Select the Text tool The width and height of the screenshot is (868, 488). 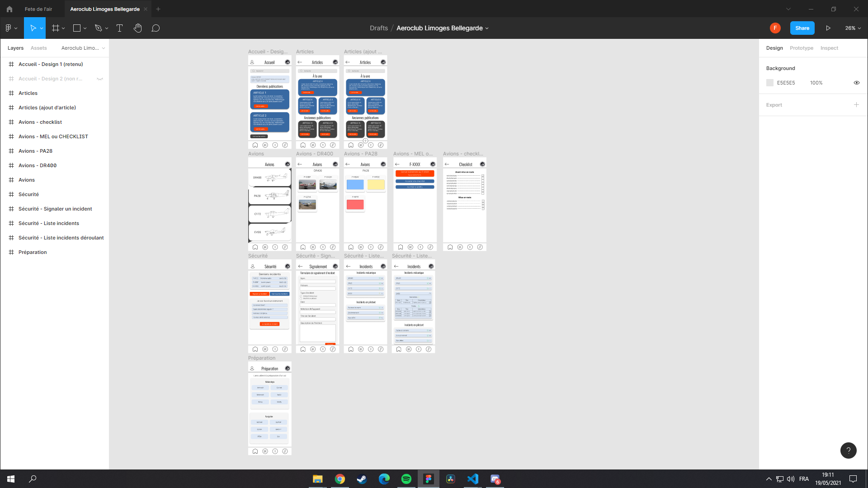119,28
